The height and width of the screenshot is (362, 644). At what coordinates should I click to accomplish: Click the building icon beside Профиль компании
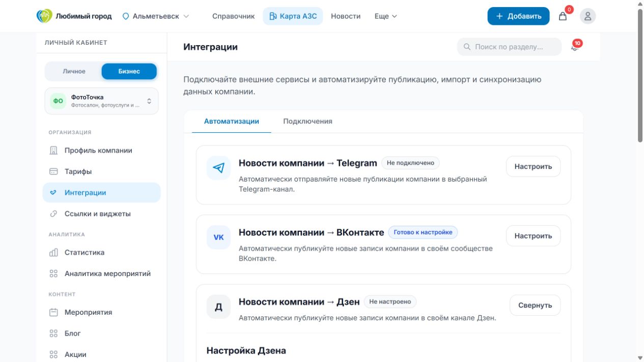pyautogui.click(x=53, y=150)
